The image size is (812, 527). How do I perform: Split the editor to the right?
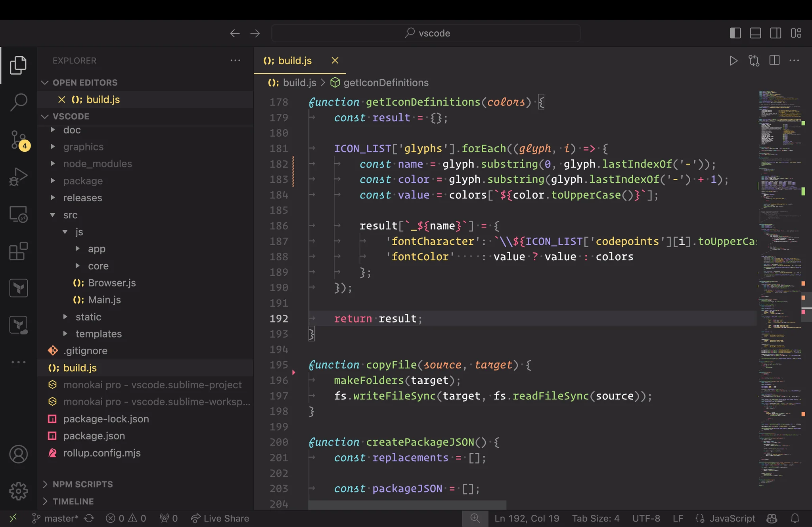774,61
